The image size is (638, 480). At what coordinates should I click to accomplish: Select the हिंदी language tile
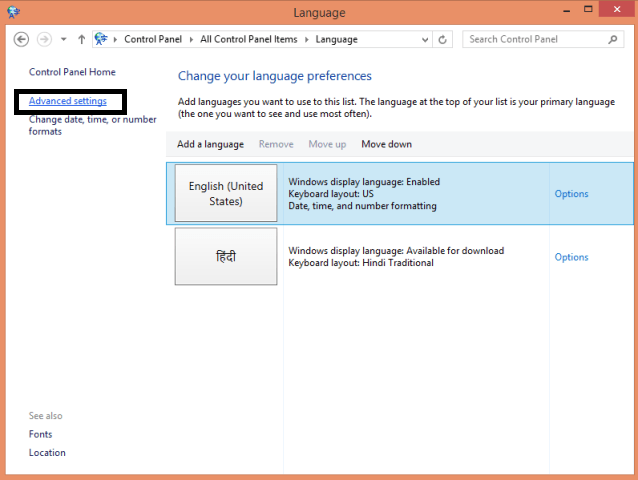coord(226,256)
